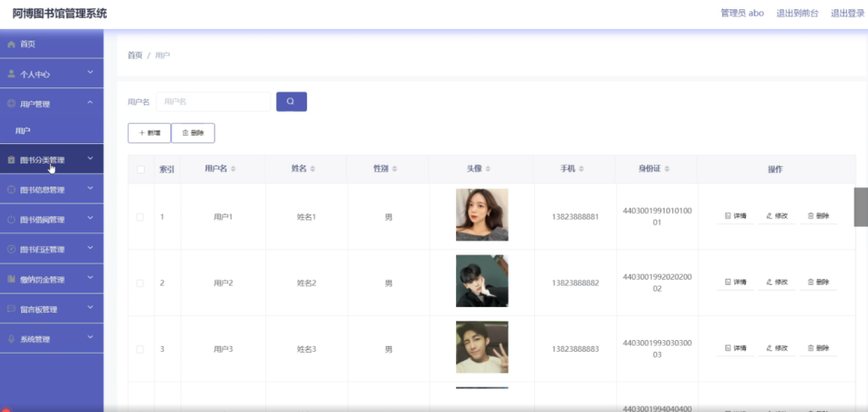
Task: Click the 新增 add button
Action: point(149,133)
